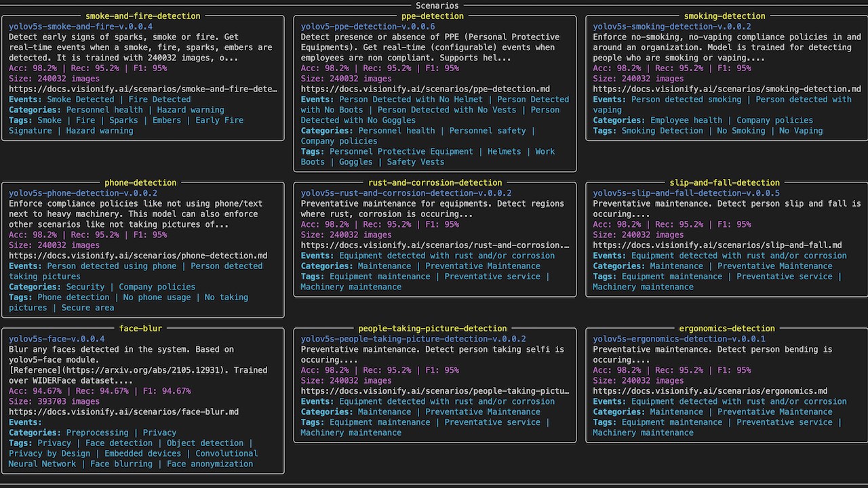Select the "Privacy by Design" tag
The height and width of the screenshot is (488, 868).
[50, 453]
